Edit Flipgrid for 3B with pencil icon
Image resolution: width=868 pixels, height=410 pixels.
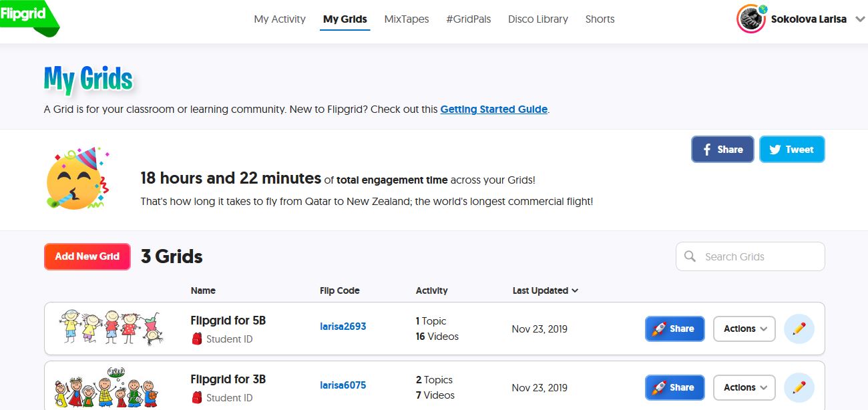799,387
